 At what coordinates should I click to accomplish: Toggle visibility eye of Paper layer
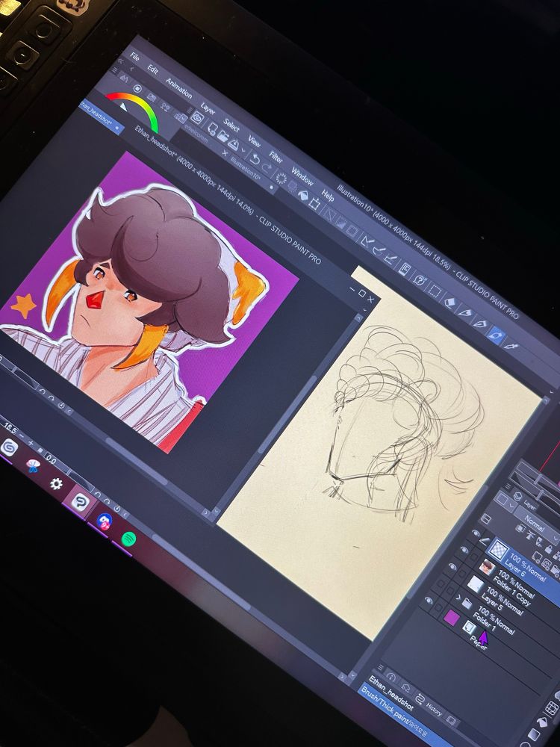[x=429, y=601]
